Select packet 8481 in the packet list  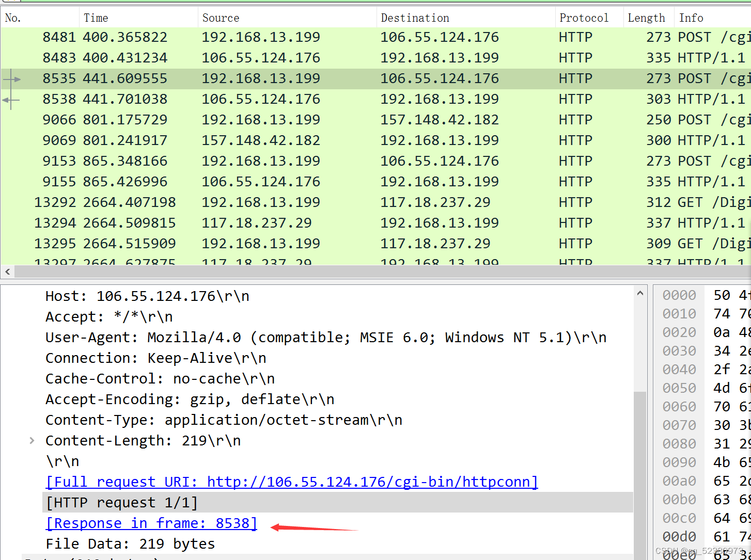point(375,37)
